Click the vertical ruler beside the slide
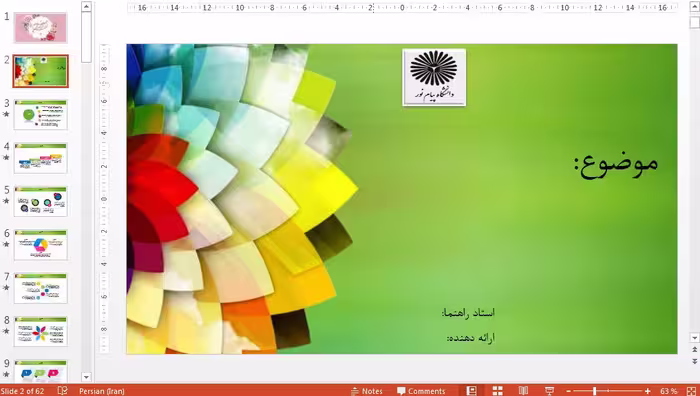This screenshot has width=700, height=396. [x=104, y=199]
